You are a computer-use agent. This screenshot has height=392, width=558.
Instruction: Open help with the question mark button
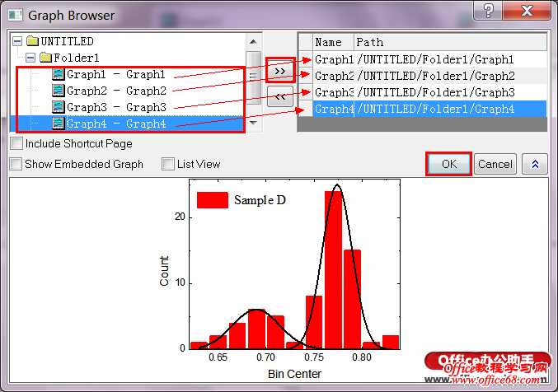pos(488,11)
